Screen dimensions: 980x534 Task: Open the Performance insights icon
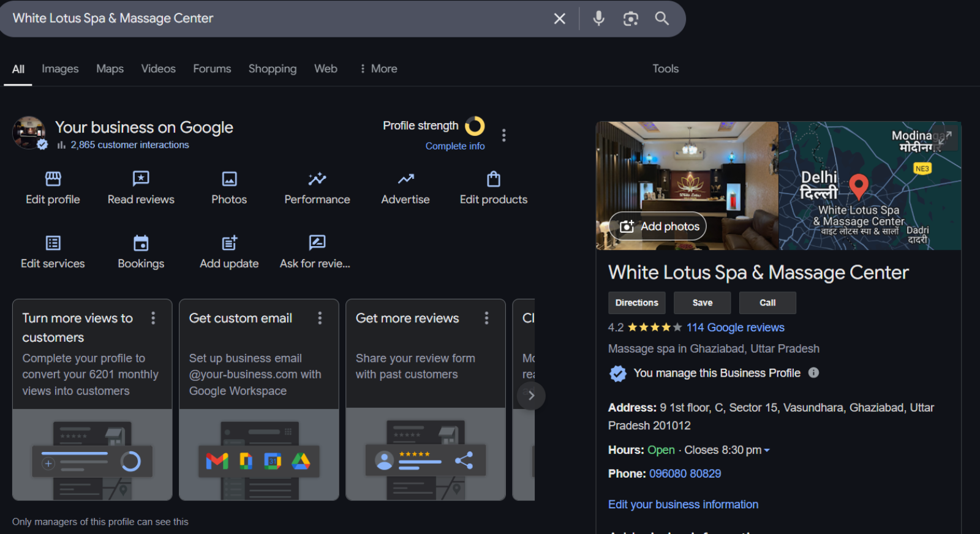(x=317, y=179)
